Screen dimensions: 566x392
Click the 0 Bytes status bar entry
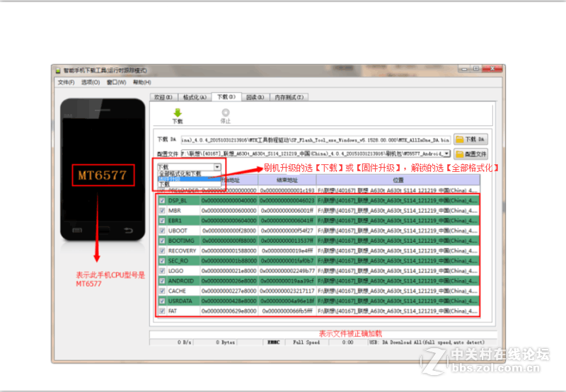(x=225, y=342)
